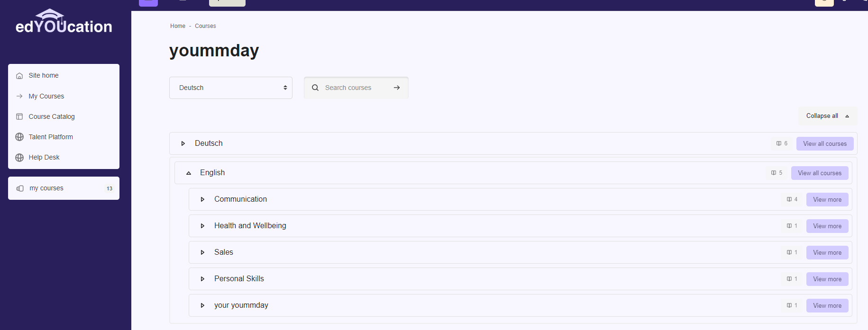Click the edYOUcation logo
The height and width of the screenshot is (330, 868).
64,22
